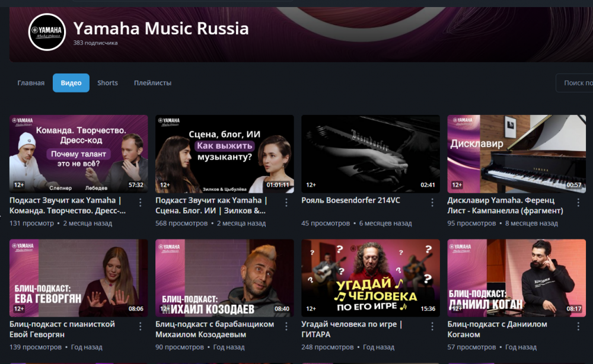Click the 383 подписчика subscriber count
593x364 pixels.
click(95, 43)
